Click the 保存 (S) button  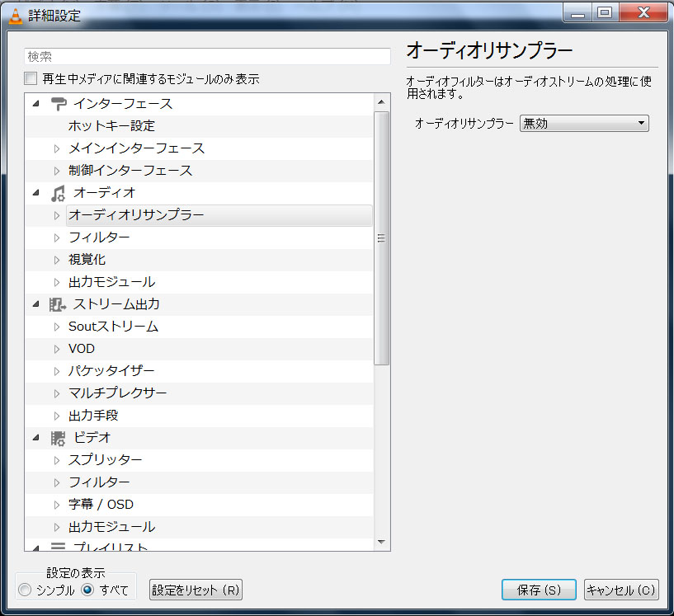tap(539, 590)
